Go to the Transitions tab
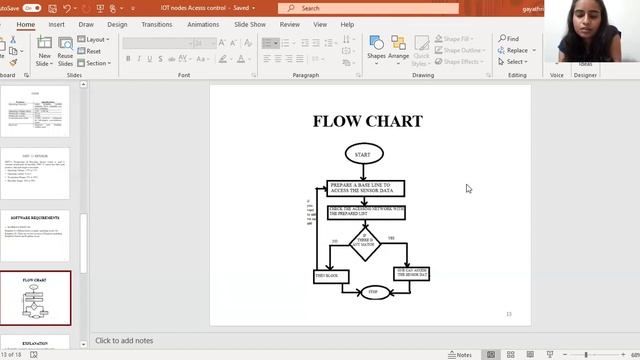This screenshot has width=640, height=360. (157, 24)
